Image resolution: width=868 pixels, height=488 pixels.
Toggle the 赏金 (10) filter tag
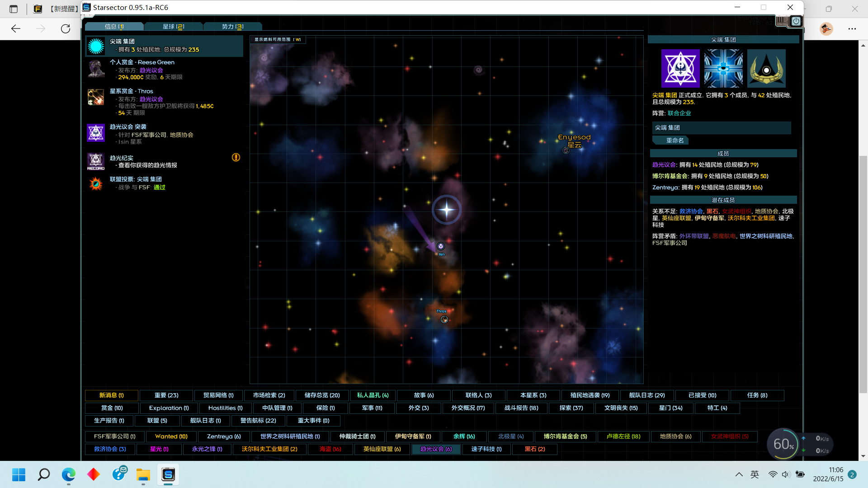112,408
